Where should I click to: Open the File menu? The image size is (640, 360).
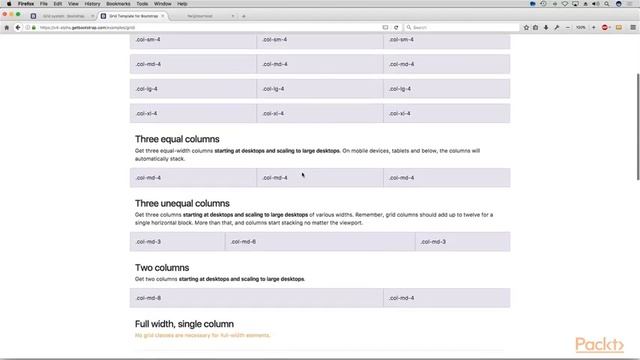[x=44, y=4]
